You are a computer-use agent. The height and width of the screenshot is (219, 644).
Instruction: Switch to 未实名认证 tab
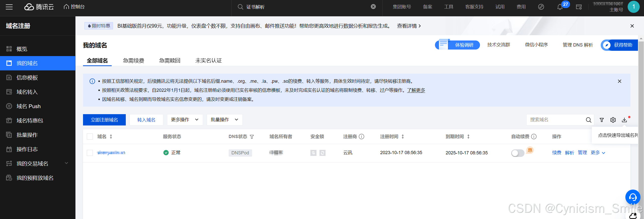point(209,61)
